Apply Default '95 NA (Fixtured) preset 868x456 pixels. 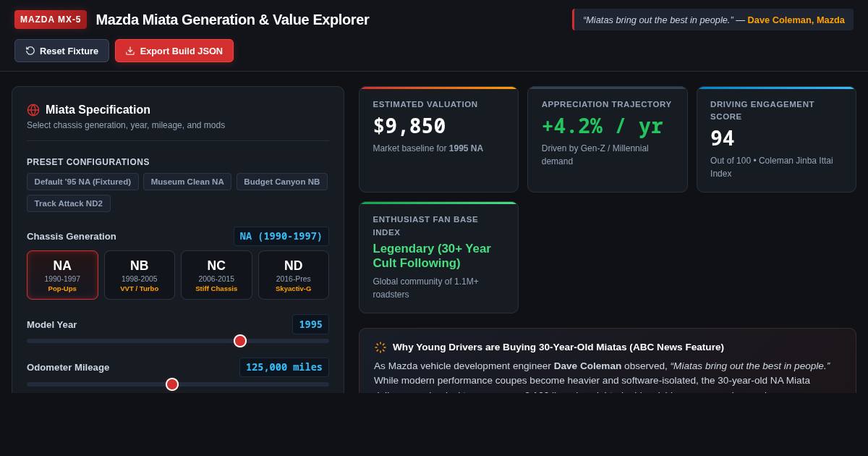[x=82, y=182]
